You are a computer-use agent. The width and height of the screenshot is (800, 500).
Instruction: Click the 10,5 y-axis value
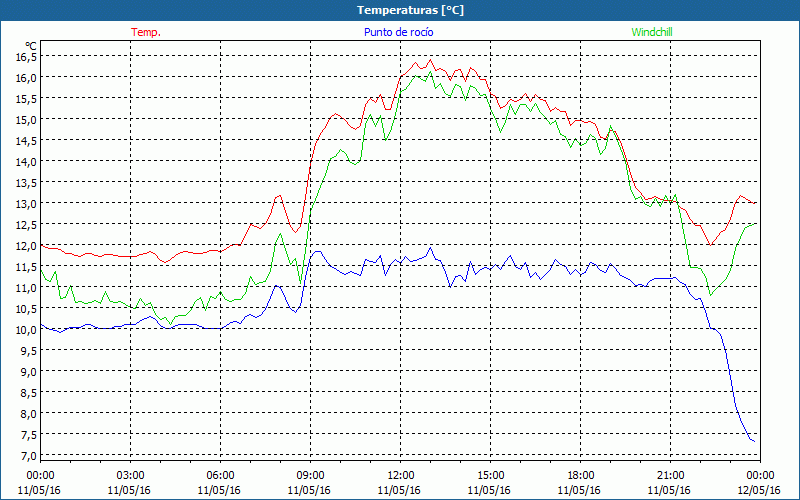point(27,309)
